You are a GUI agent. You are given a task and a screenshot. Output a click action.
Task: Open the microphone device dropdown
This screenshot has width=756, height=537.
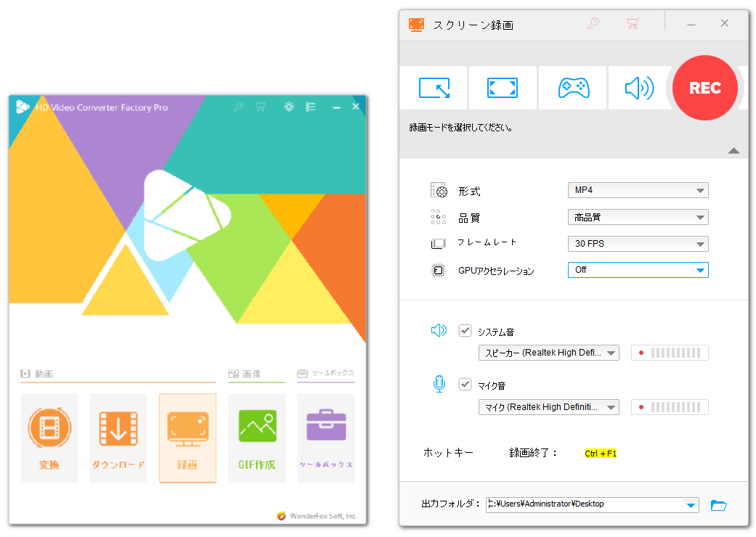[x=549, y=407]
